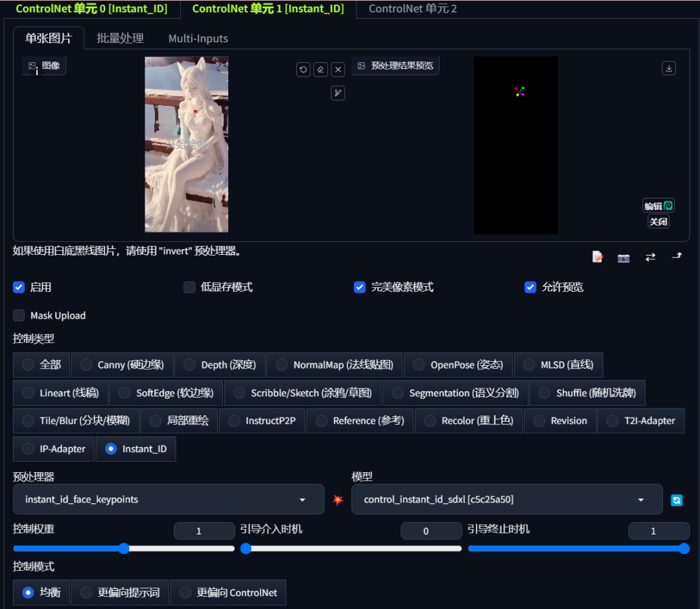Click the 编辑 button on preview image

coord(658,206)
